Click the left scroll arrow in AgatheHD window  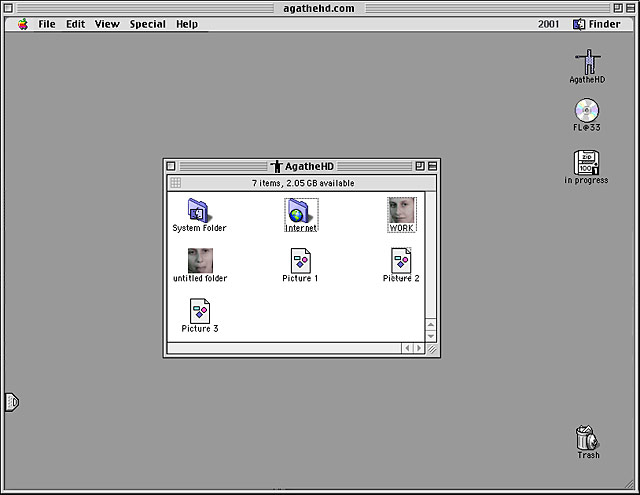[x=407, y=348]
